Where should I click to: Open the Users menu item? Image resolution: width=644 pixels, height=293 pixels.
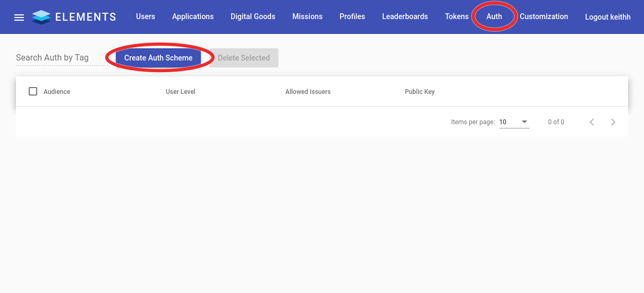(146, 16)
